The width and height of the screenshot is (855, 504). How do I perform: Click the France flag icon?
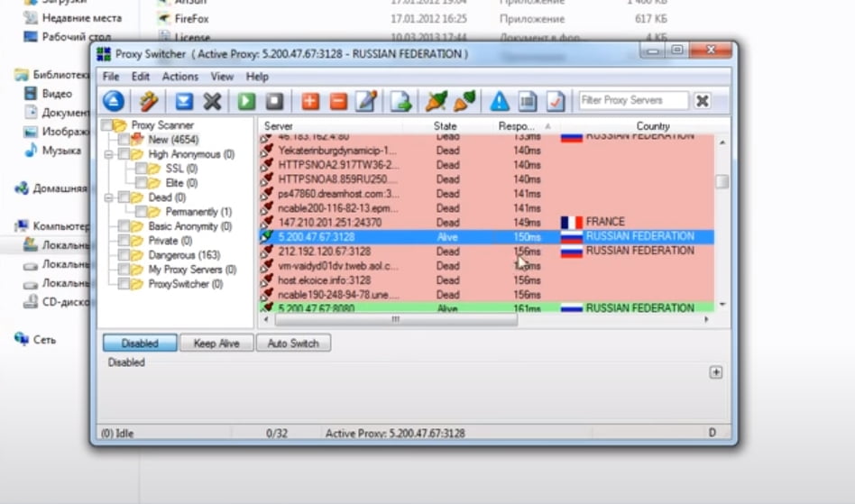[572, 223]
